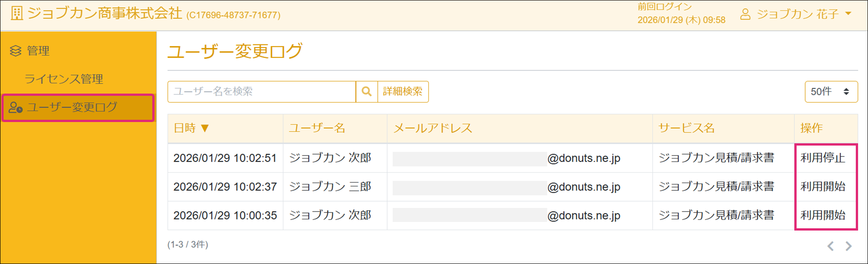Click the 10:00:35 log entry timestamp
The image size is (868, 264).
point(225,216)
